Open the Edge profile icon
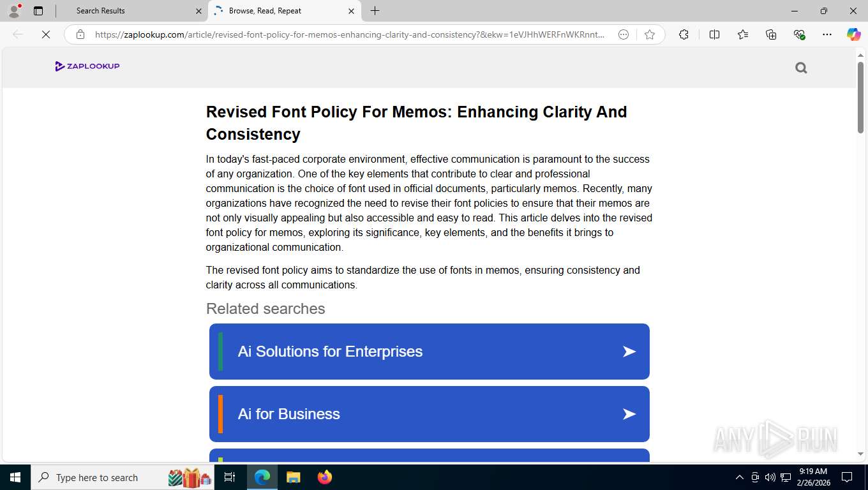Screen dimensions: 868x490 pyautogui.click(x=14, y=11)
